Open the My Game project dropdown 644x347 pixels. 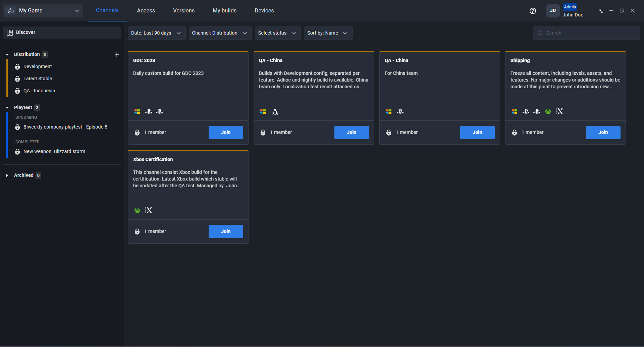coord(43,11)
